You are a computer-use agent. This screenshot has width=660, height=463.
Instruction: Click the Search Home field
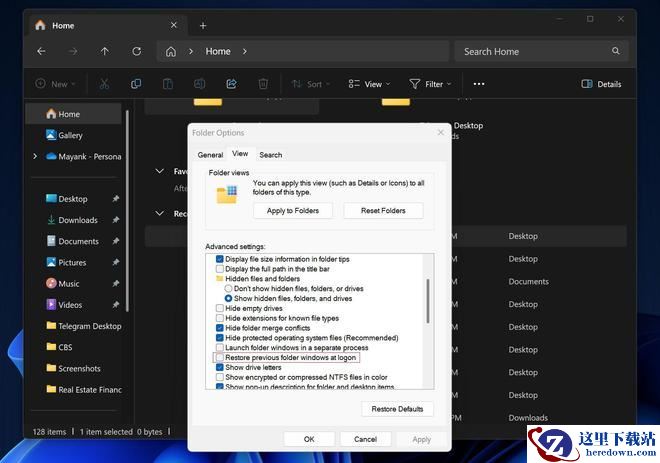point(541,51)
